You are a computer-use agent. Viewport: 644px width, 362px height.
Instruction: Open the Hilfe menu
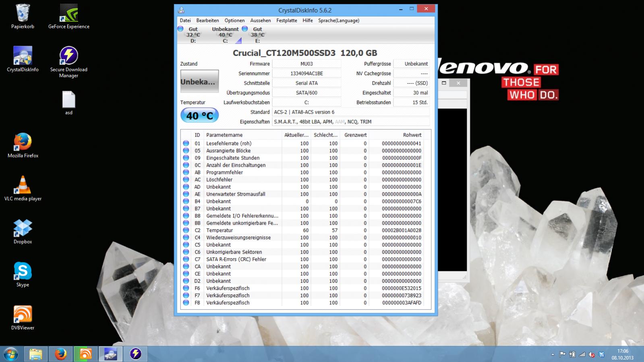308,21
